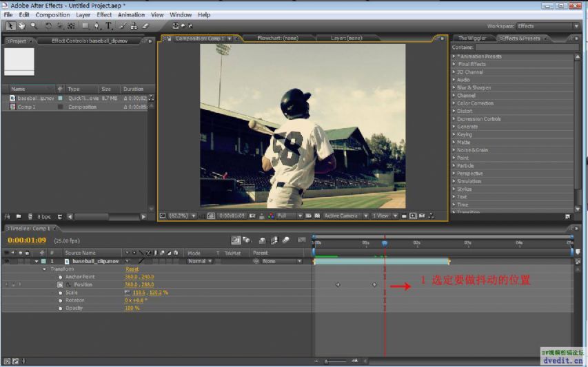Click the Effects Contains search field

[x=527, y=48]
